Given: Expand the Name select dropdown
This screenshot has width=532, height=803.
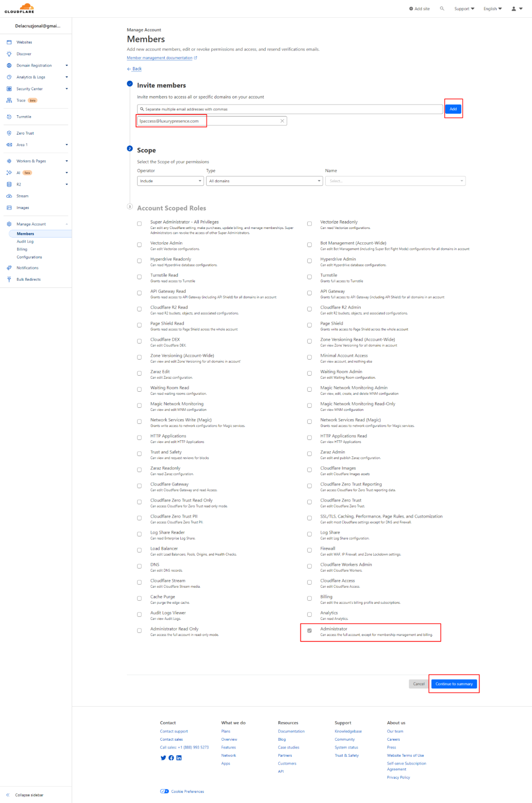Looking at the screenshot, I should pyautogui.click(x=395, y=181).
